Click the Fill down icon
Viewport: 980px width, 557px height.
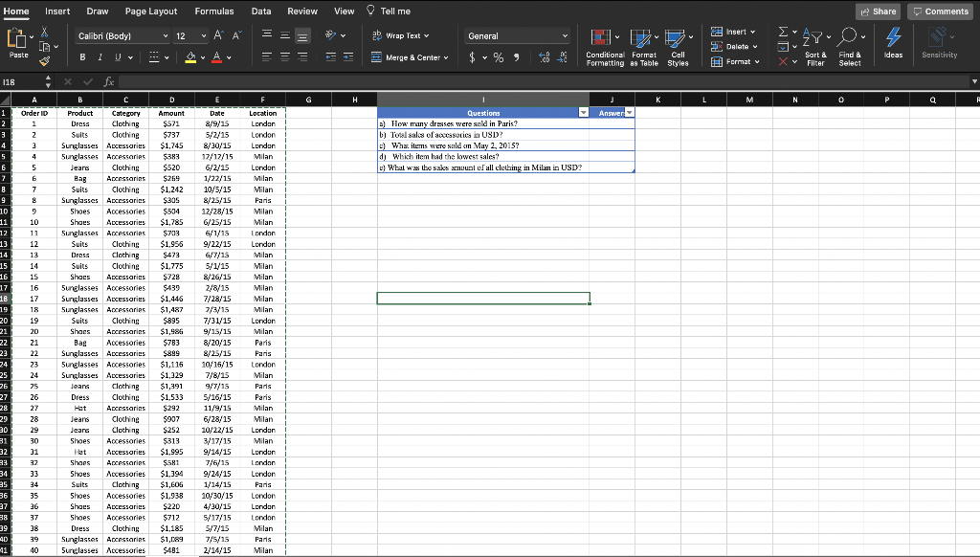click(x=783, y=47)
